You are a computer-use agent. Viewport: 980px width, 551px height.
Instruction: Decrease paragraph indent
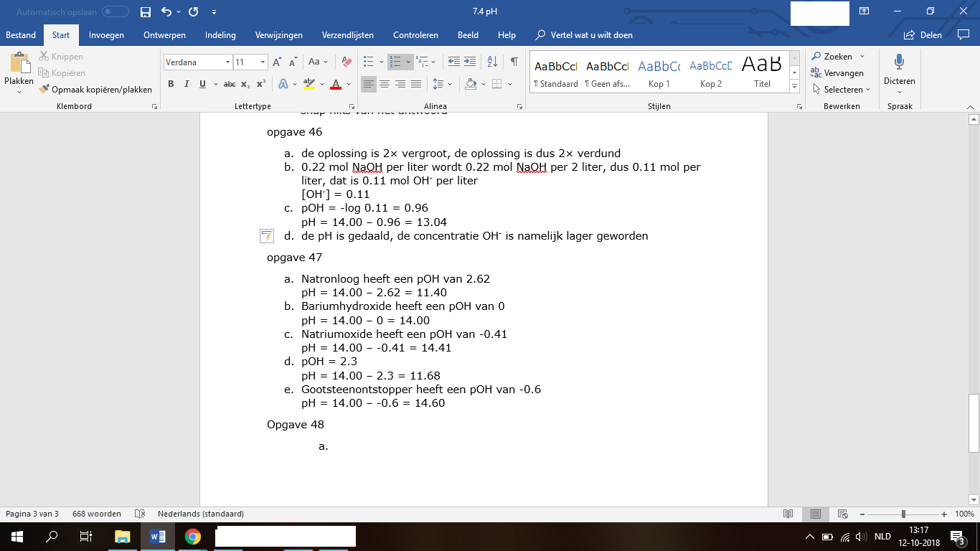pyautogui.click(x=453, y=62)
